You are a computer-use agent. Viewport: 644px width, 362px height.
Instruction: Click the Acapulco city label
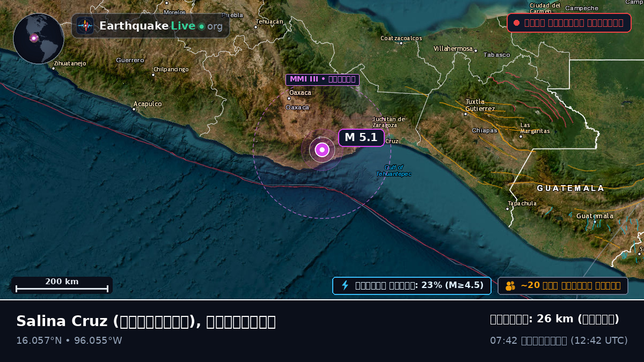pos(148,104)
